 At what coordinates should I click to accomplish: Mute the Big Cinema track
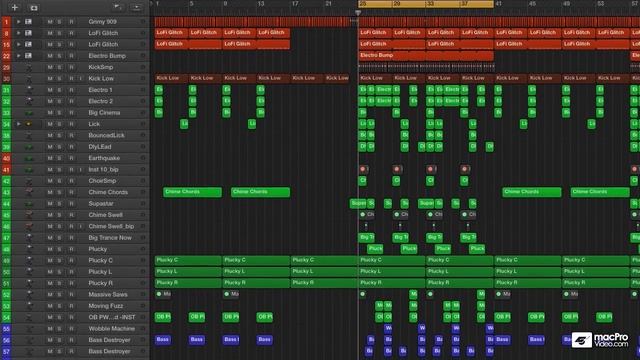(x=50, y=113)
